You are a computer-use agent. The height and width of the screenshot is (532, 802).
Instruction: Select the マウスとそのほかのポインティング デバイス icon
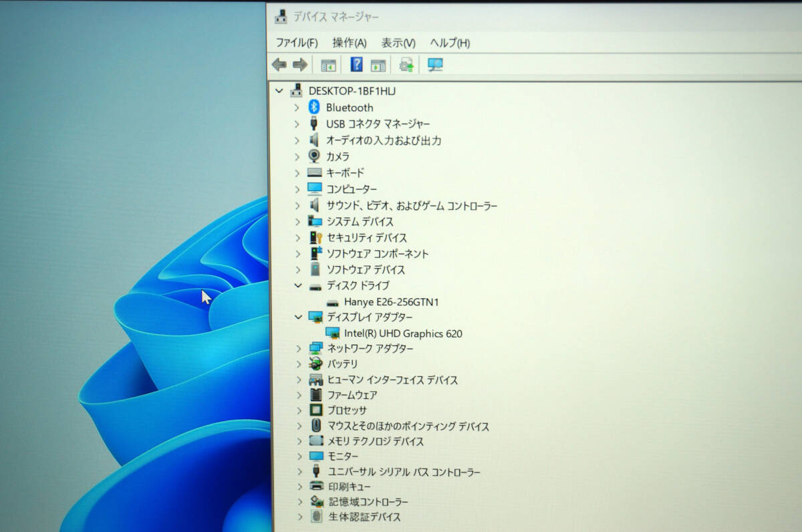click(x=316, y=426)
